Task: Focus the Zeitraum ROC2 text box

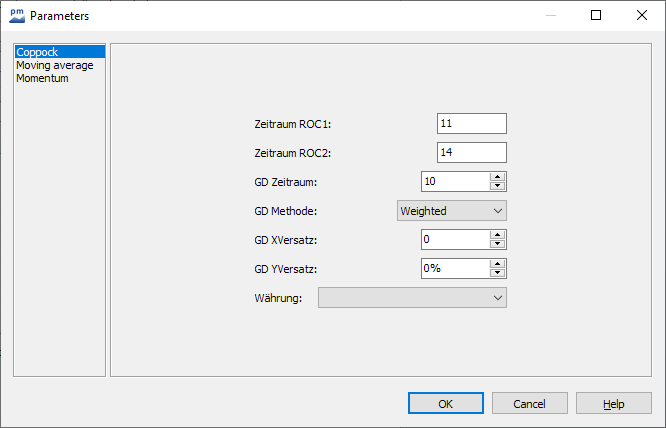Action: coord(471,152)
